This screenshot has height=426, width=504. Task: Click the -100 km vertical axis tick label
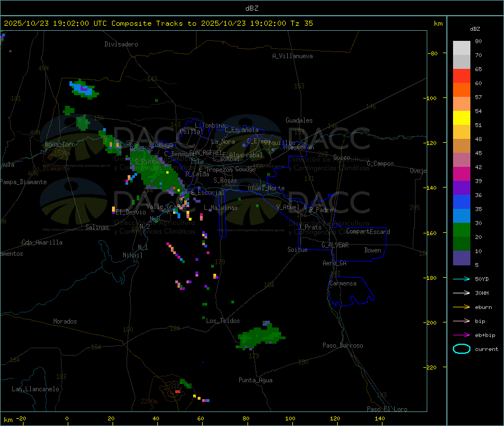pos(430,99)
